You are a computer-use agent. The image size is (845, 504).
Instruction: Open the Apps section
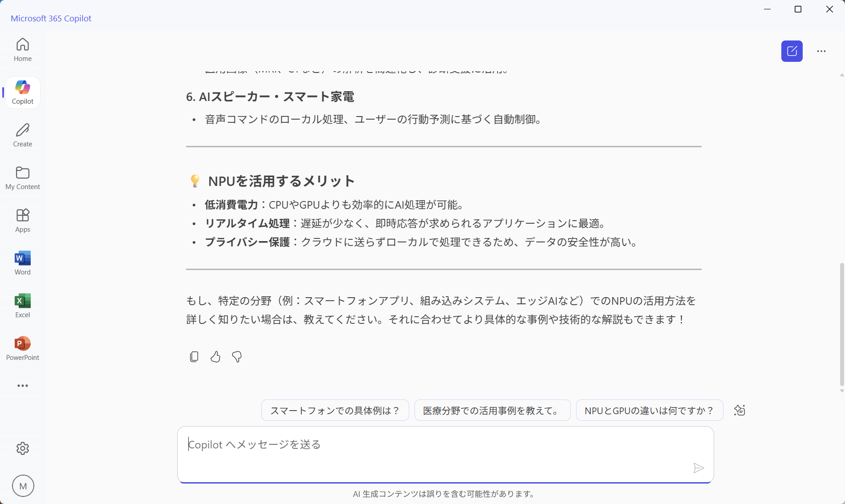[22, 220]
